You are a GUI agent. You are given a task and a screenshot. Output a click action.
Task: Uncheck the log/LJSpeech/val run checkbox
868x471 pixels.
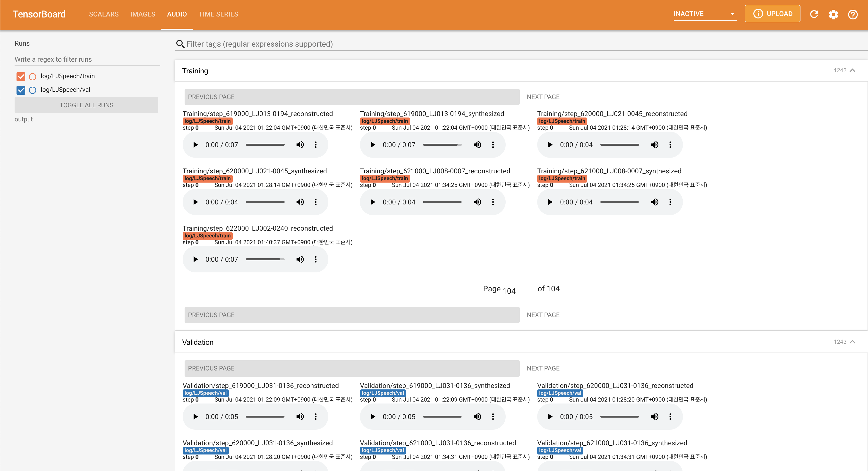point(21,90)
